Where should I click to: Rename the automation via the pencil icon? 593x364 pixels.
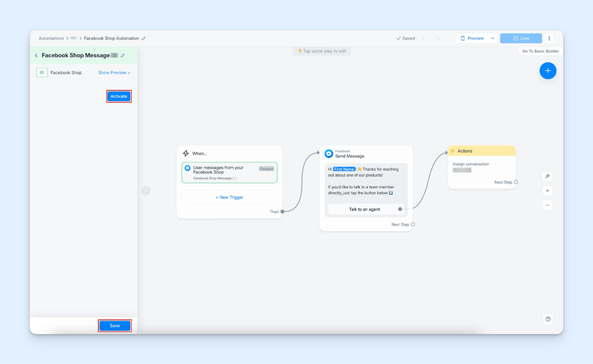click(143, 38)
